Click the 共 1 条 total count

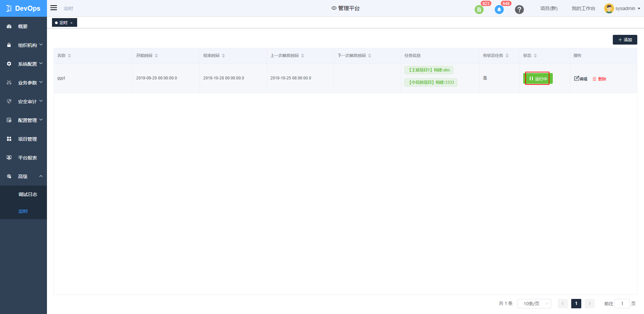[x=506, y=304]
